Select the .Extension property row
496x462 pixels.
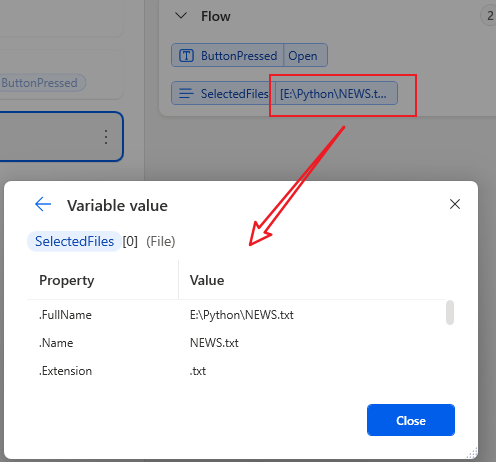[x=236, y=371]
